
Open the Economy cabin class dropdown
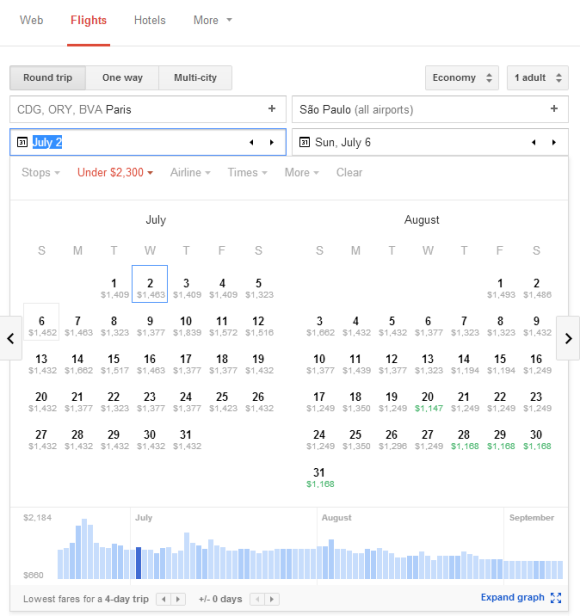(462, 78)
